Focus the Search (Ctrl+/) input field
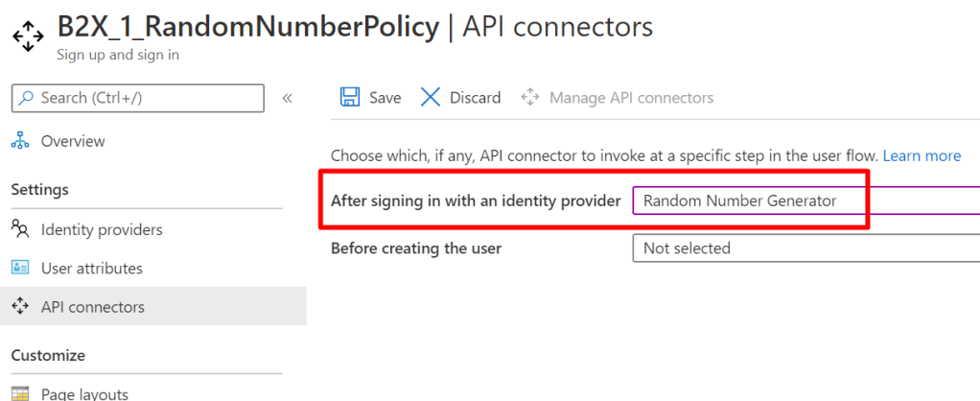 click(x=144, y=98)
